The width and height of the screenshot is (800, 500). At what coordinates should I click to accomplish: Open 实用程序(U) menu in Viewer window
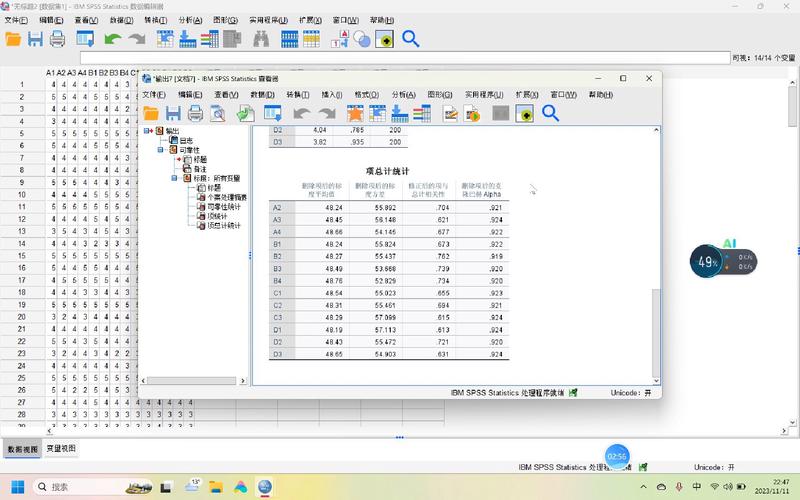484,95
